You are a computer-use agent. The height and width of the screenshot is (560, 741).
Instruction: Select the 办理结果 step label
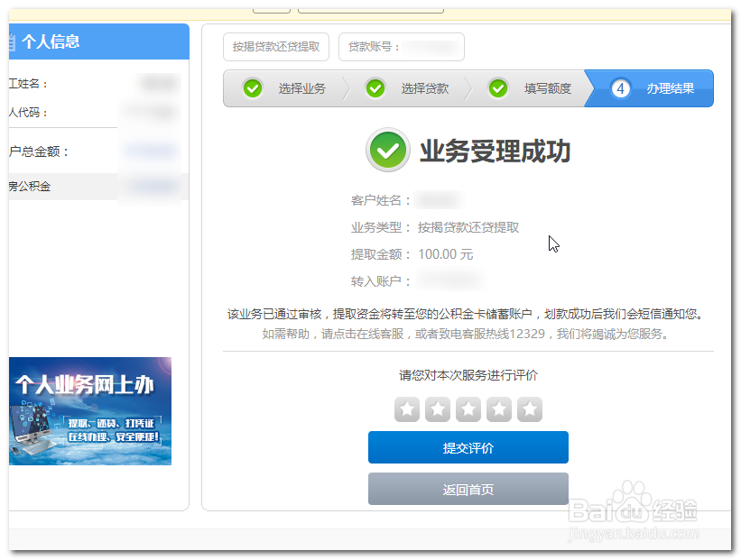tap(670, 88)
